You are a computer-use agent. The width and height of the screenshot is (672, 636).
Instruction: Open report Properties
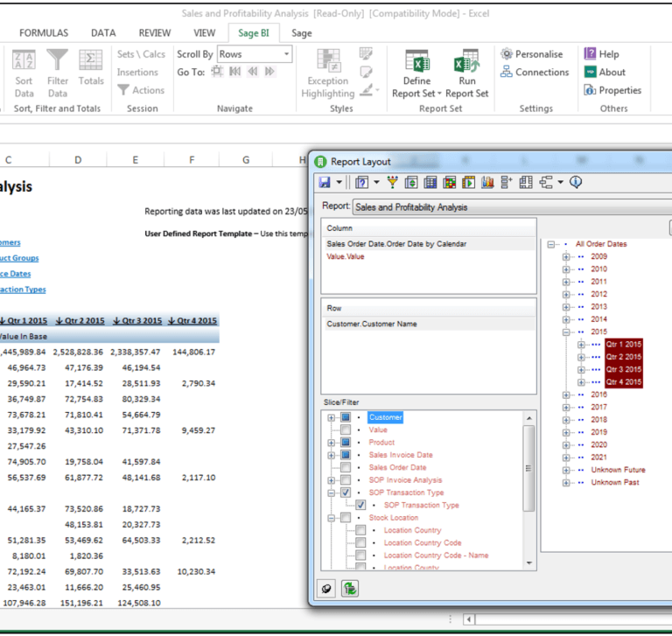point(612,90)
